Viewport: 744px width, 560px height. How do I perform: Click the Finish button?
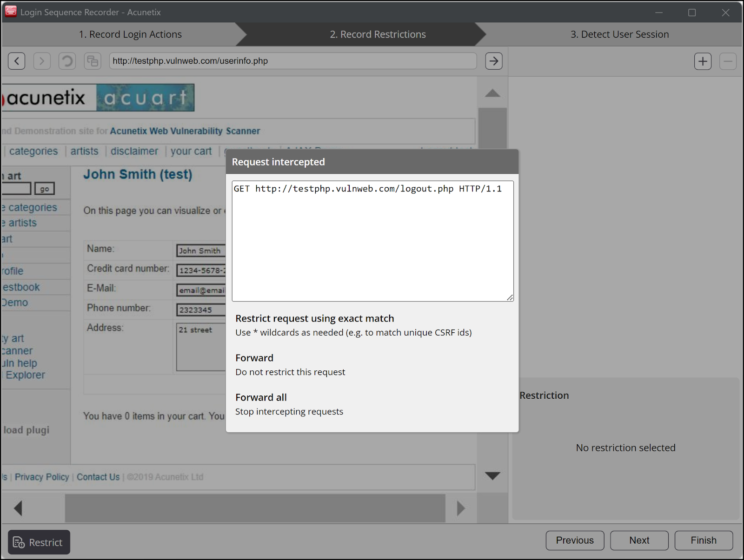(704, 540)
